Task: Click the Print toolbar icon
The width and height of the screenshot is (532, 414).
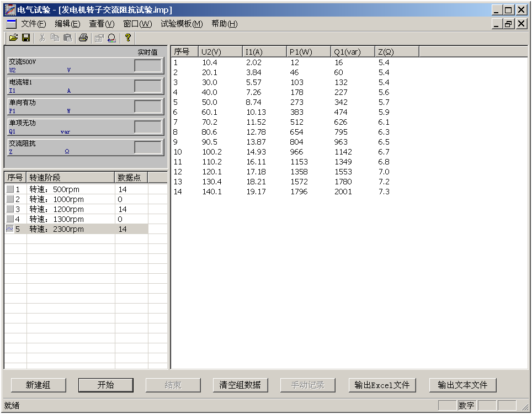Action: pos(83,38)
